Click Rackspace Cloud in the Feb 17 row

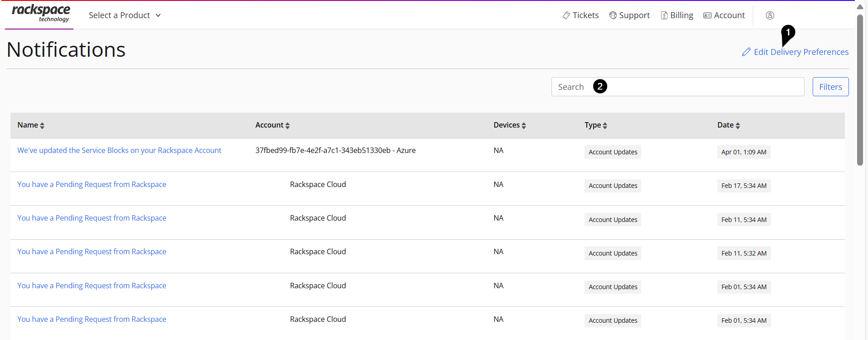coord(318,184)
